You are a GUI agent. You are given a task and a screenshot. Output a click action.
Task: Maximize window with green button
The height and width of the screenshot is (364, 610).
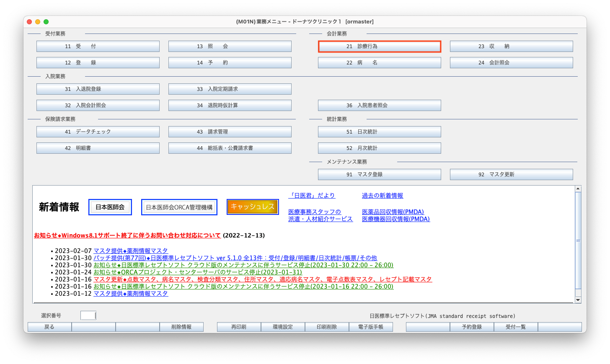tap(46, 22)
